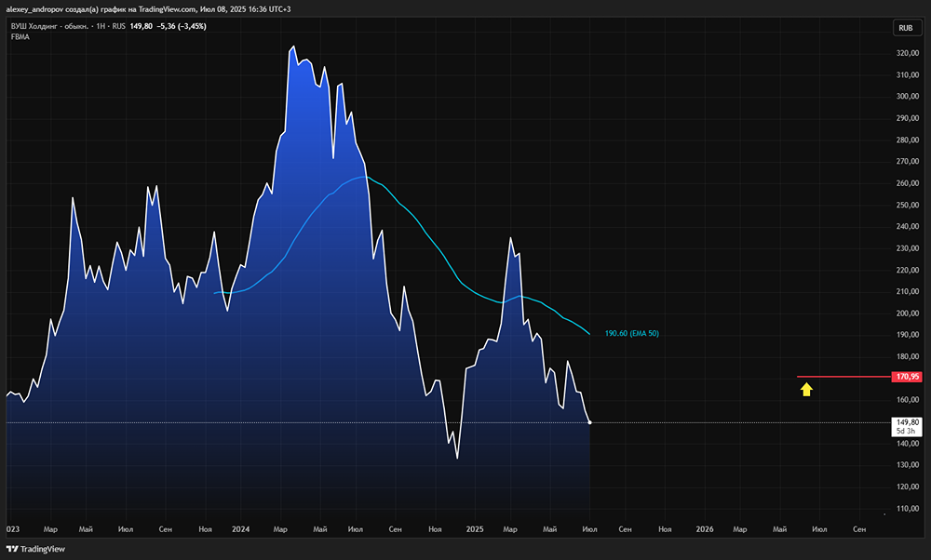Click the RUB currency button
931x560 pixels.
[x=906, y=28]
